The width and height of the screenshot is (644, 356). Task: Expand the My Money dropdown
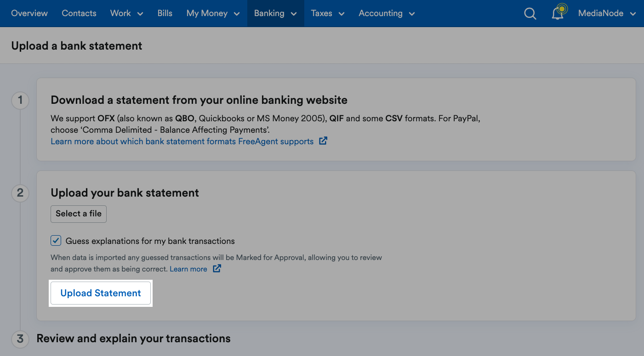213,13
